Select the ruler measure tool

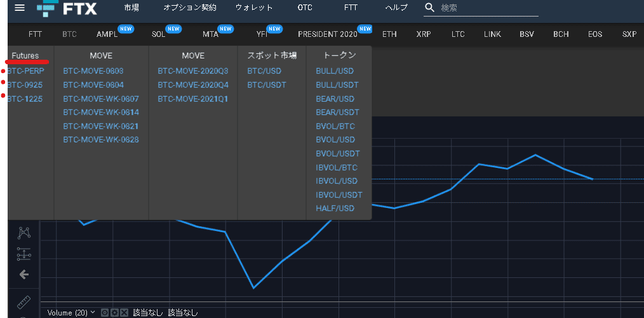(x=24, y=303)
